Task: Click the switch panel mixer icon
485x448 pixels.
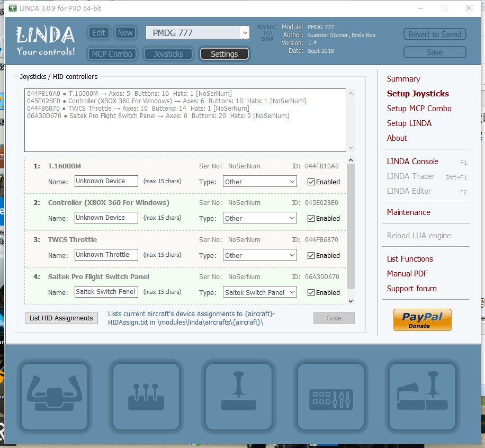Action: pyautogui.click(x=330, y=397)
